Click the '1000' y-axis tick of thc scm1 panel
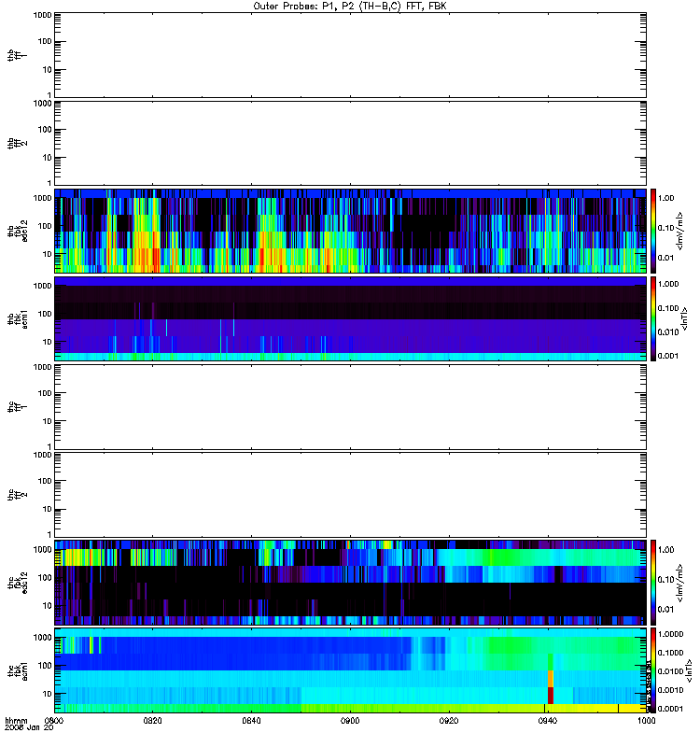The image size is (700, 747). click(x=42, y=638)
